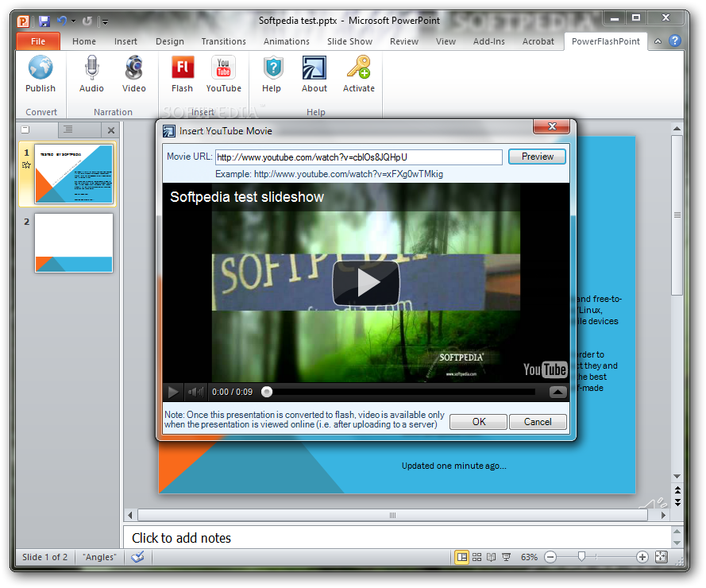Click the Preview button
This screenshot has width=706, height=588.
tap(537, 157)
